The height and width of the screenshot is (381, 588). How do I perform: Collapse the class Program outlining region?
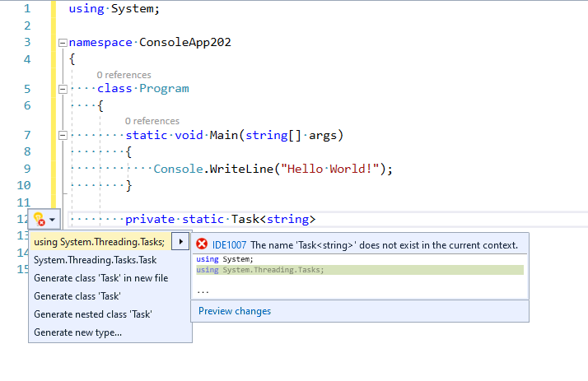(63, 89)
